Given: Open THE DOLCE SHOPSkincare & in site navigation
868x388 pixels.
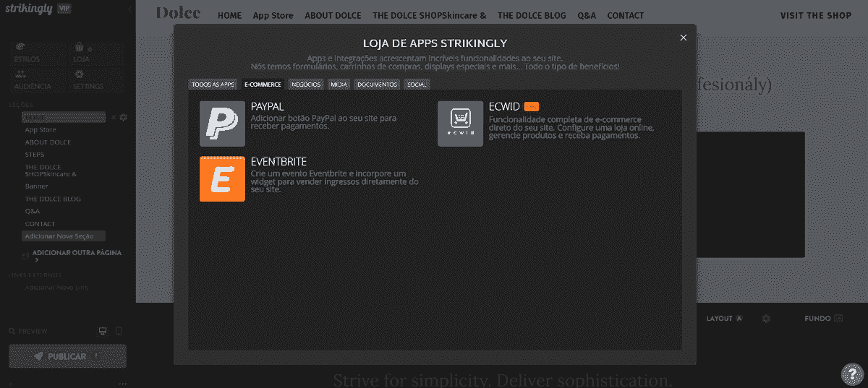Looking at the screenshot, I should coord(430,15).
